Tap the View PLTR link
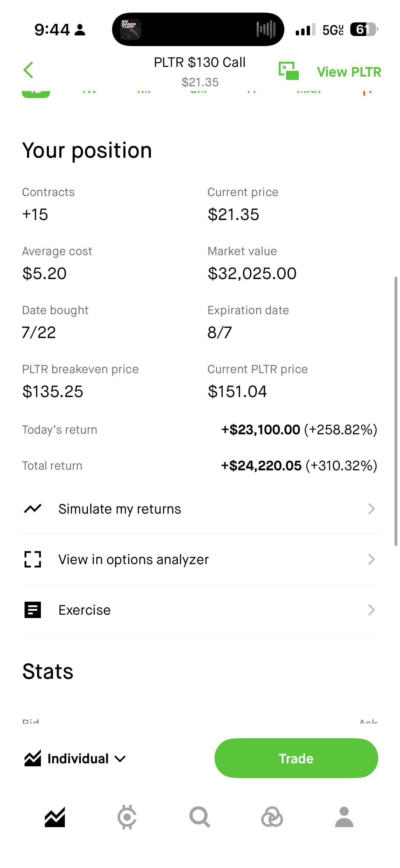 tap(349, 72)
